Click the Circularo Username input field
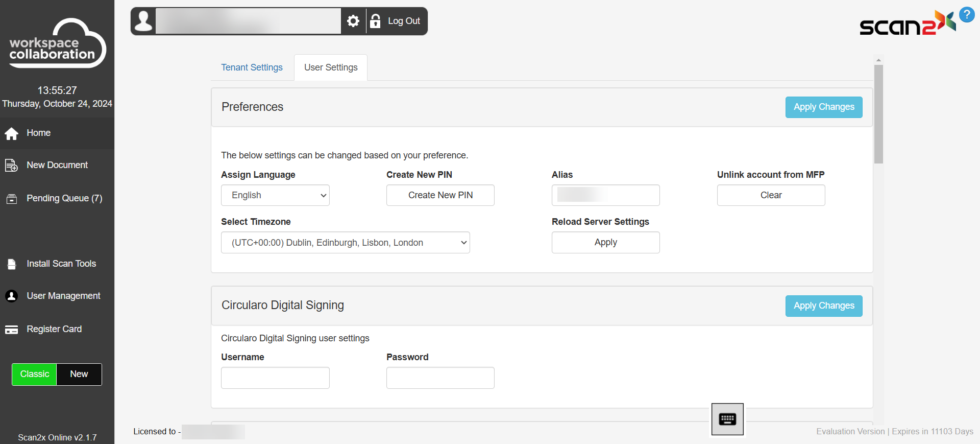The width and height of the screenshot is (980, 444). pyautogui.click(x=275, y=378)
